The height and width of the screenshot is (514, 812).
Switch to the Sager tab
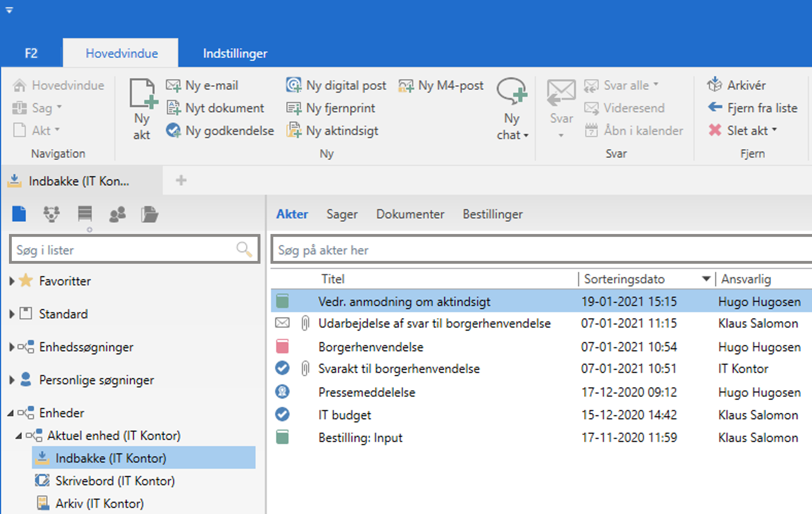tap(342, 214)
